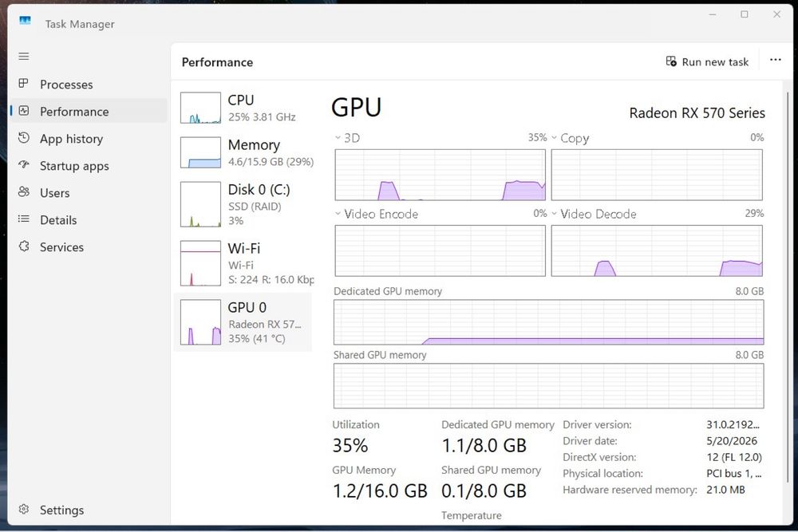Click the vertical scrollbar of GPU pane

pyautogui.click(x=788, y=287)
